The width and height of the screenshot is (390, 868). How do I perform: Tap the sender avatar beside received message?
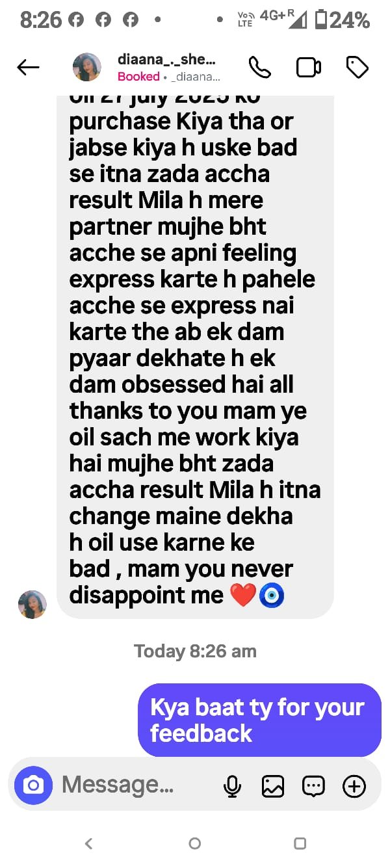pos(32,605)
